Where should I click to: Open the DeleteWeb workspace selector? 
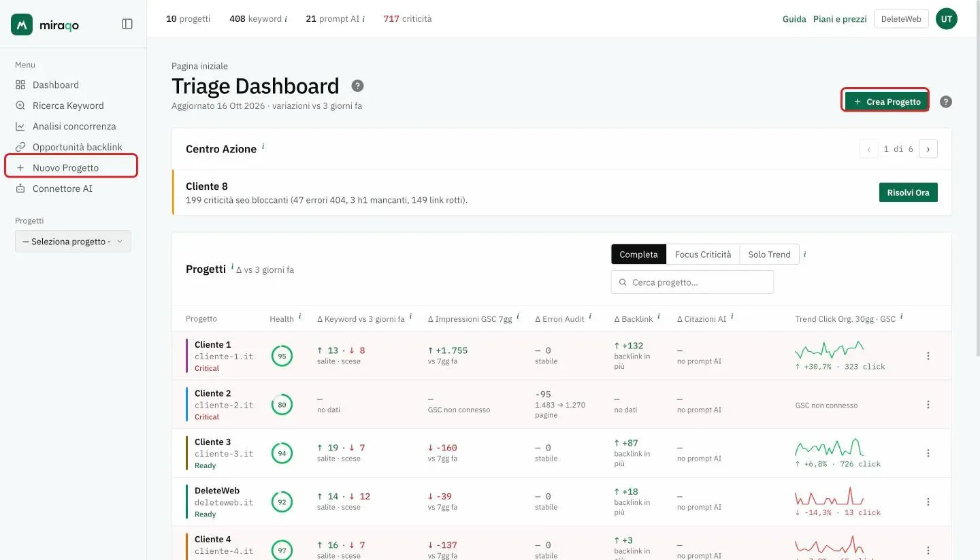pos(901,19)
